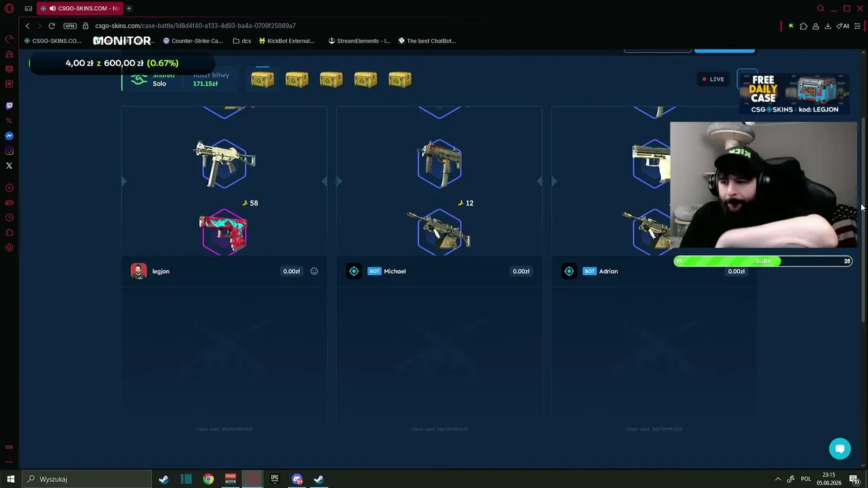Open the Windows notification center

tap(854, 479)
